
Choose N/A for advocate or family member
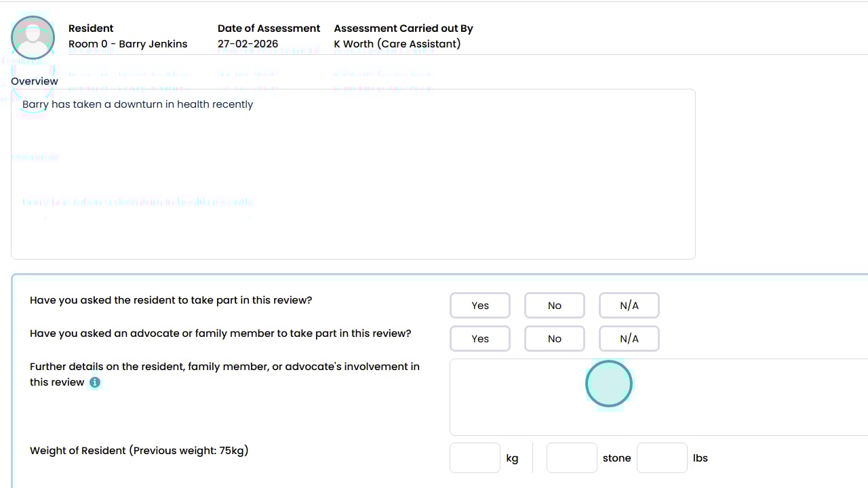[x=629, y=339]
